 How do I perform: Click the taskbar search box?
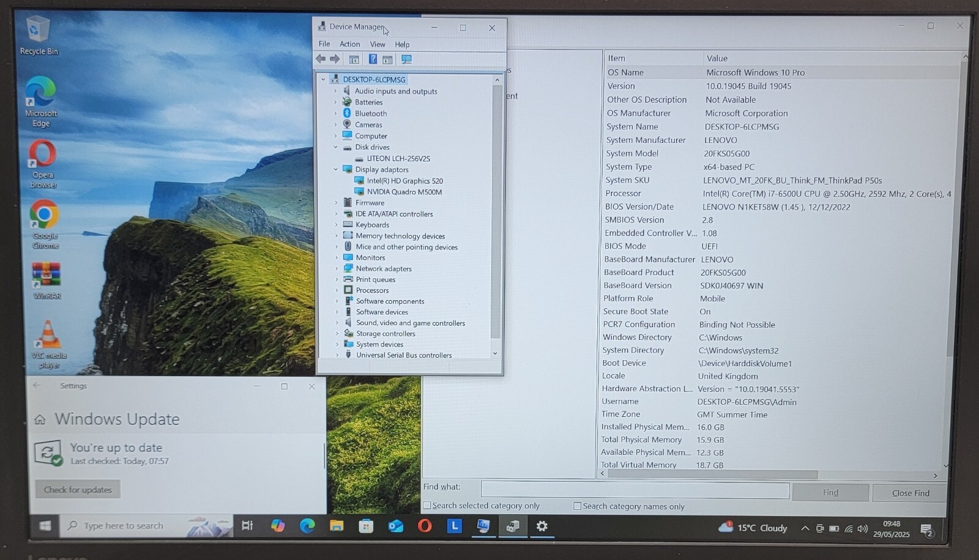pyautogui.click(x=147, y=526)
